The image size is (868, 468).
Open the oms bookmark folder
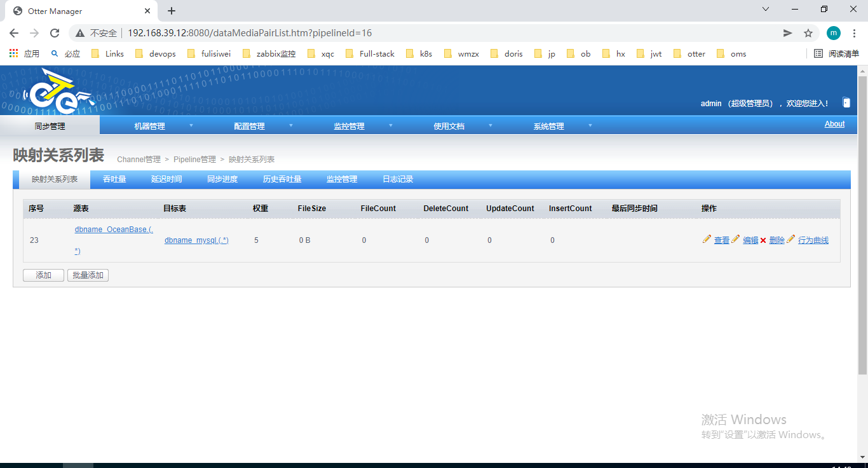(731, 54)
